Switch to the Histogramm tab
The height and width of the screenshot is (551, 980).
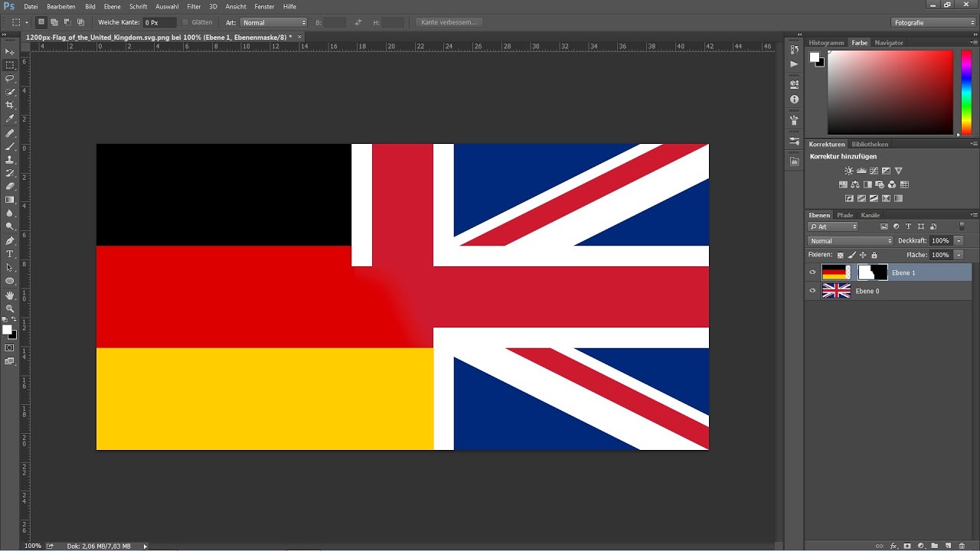tap(827, 43)
